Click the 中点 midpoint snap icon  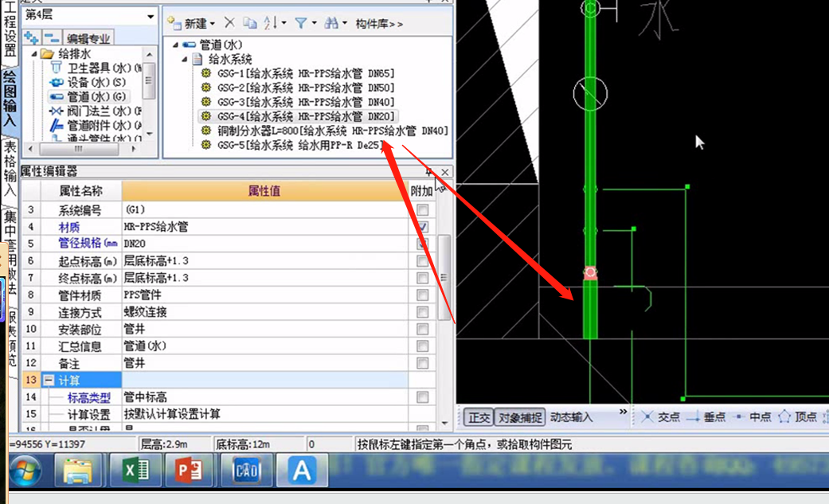pos(739,416)
